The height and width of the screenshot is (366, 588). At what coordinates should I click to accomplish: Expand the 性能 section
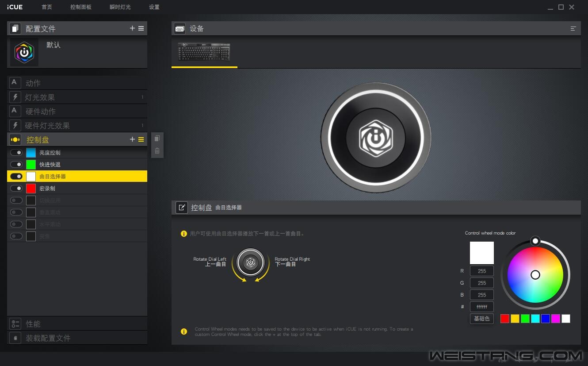[77, 324]
